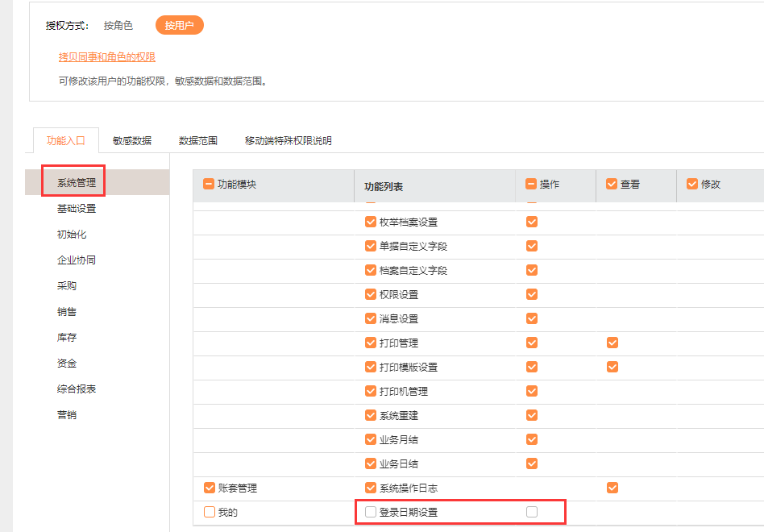
Task: Select 按角色 authorization mode
Action: [x=118, y=26]
